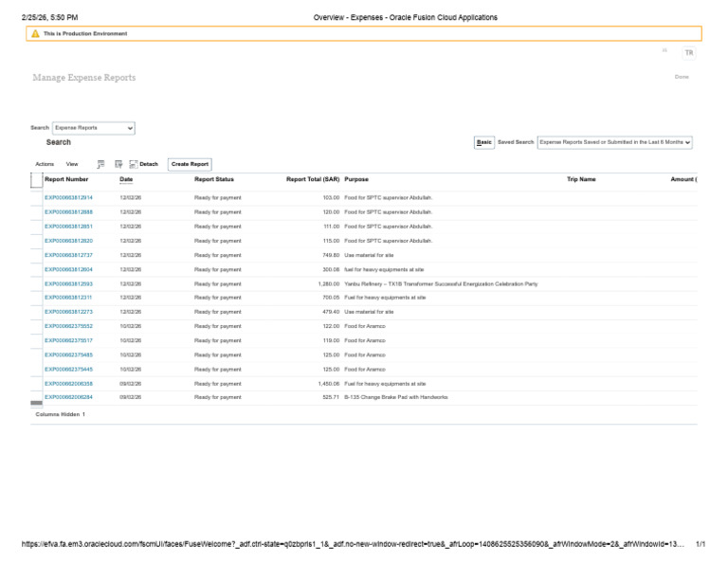Open expense report ending in 812820

click(x=68, y=241)
